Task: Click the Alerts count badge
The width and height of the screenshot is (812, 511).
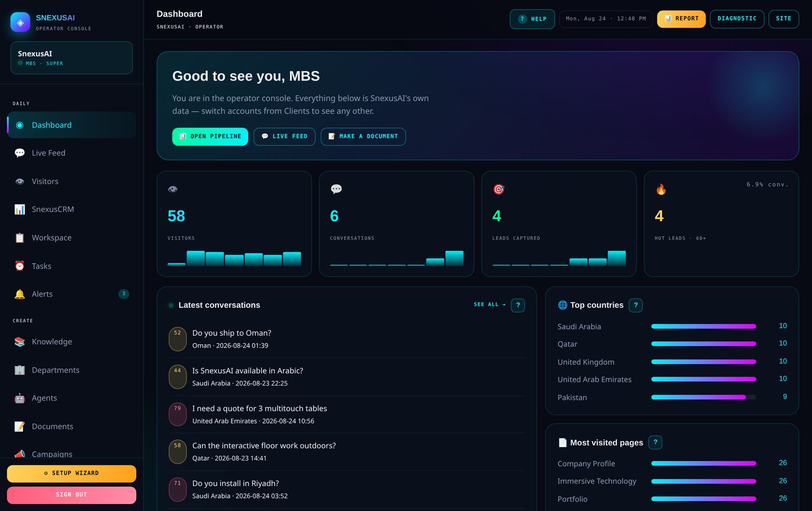Action: tap(124, 294)
